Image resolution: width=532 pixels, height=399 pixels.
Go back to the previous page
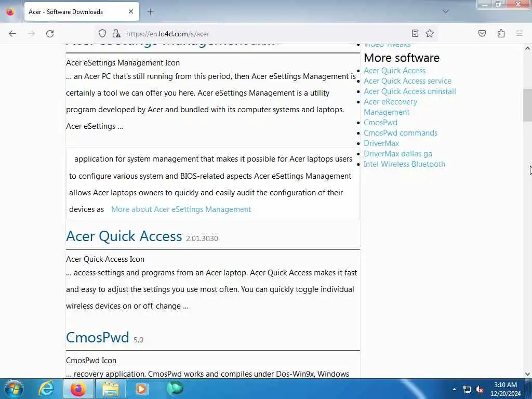12,34
